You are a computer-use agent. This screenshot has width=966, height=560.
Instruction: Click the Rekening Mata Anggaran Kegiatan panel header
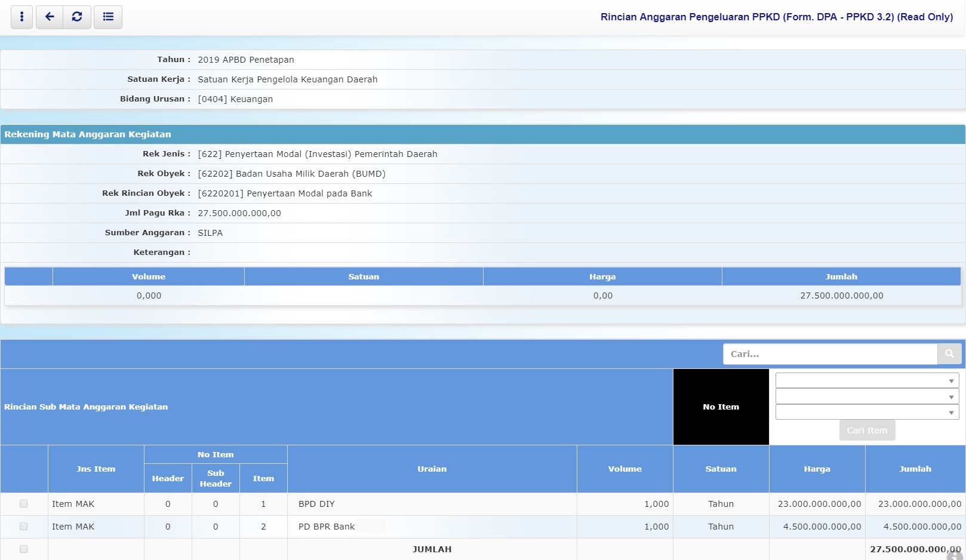pos(88,134)
